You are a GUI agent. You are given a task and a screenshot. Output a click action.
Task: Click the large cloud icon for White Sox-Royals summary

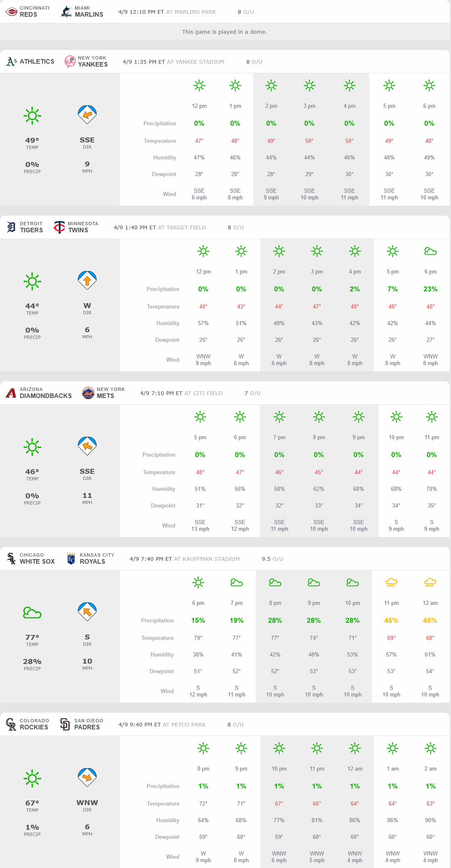pos(32,613)
